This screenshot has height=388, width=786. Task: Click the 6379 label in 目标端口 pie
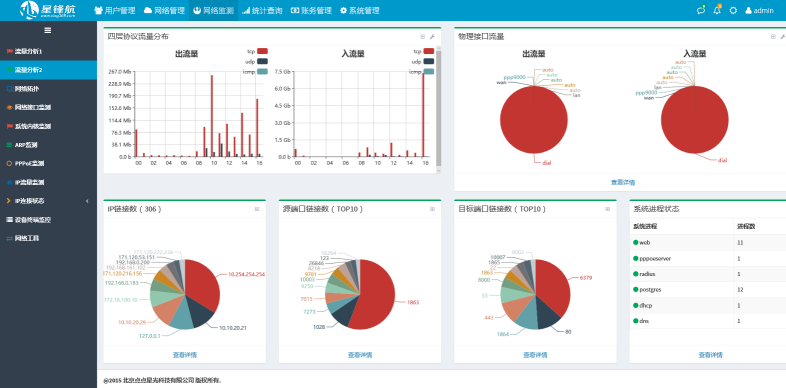586,278
